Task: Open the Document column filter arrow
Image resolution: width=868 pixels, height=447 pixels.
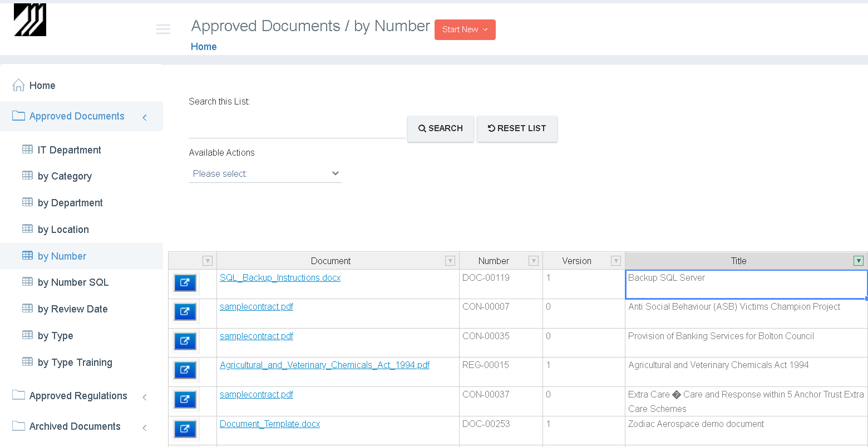Action: [x=450, y=261]
